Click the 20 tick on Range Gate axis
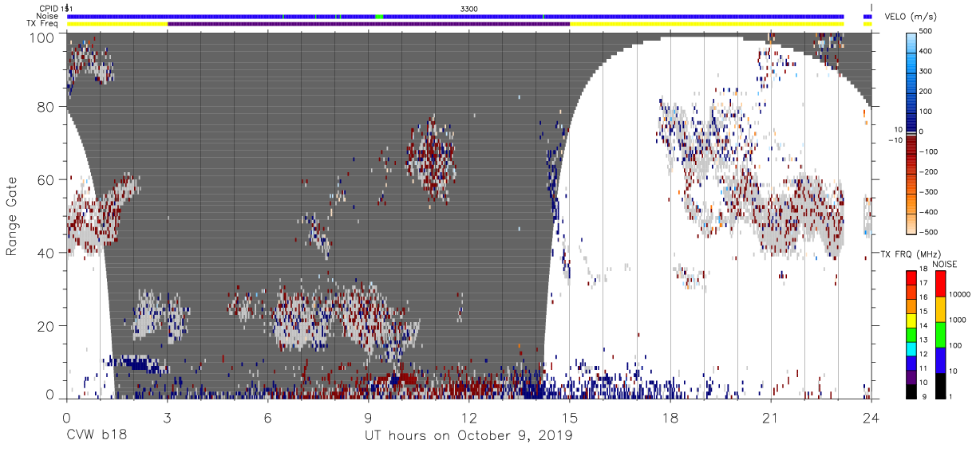The image size is (980, 452). [45, 326]
